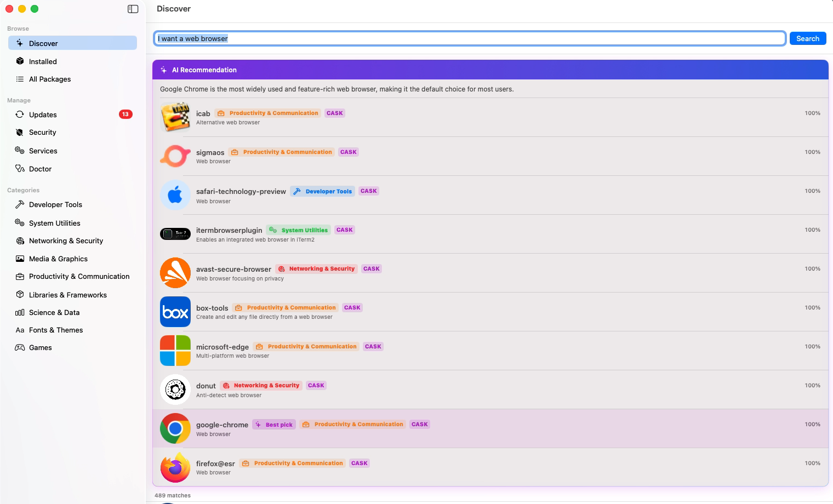Click the Security shield icon
This screenshot has width=833, height=504.
(20, 132)
